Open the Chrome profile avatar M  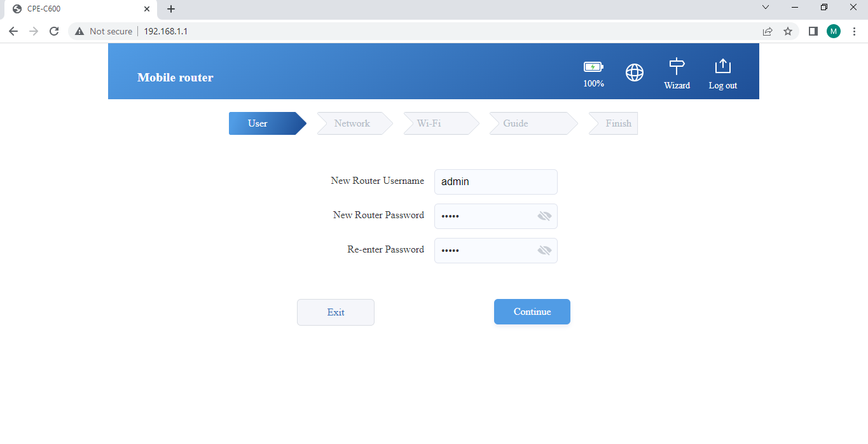[834, 31]
